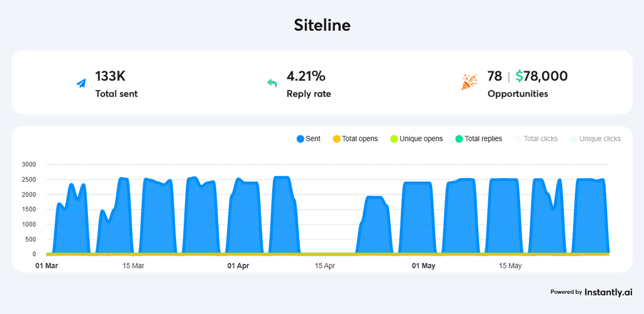Click the 1000 y-axis label
Viewport: 644px width, 314px height.
(x=29, y=225)
